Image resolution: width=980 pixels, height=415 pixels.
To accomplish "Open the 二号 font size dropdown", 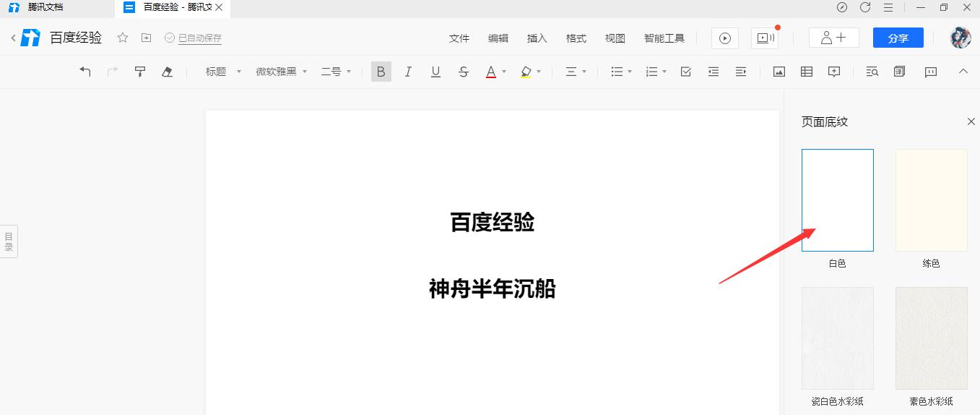I will (x=336, y=72).
